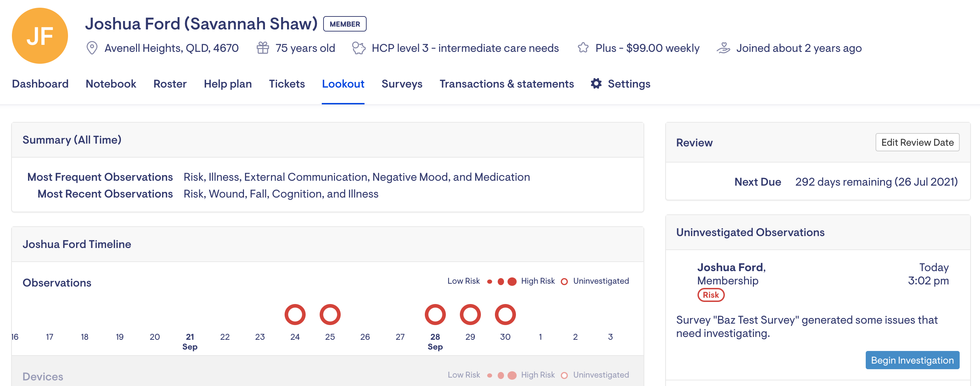Select the Lookout tab
The image size is (980, 386).
pyautogui.click(x=343, y=84)
